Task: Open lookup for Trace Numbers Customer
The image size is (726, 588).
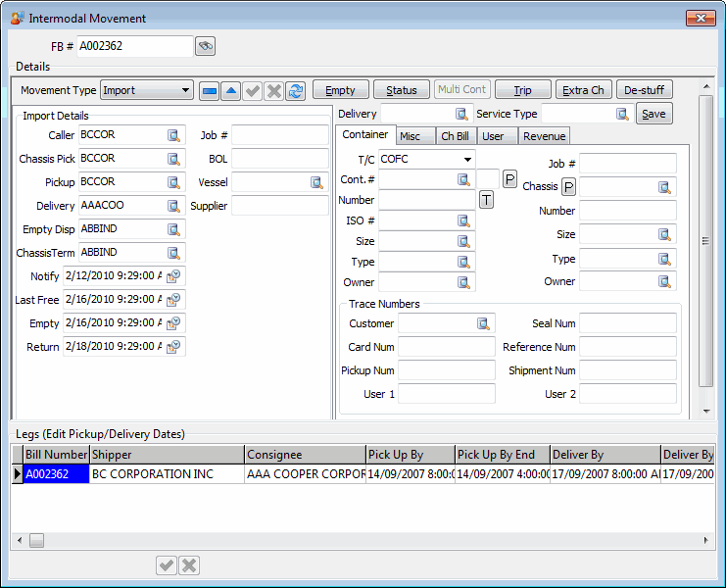Action: tap(483, 323)
